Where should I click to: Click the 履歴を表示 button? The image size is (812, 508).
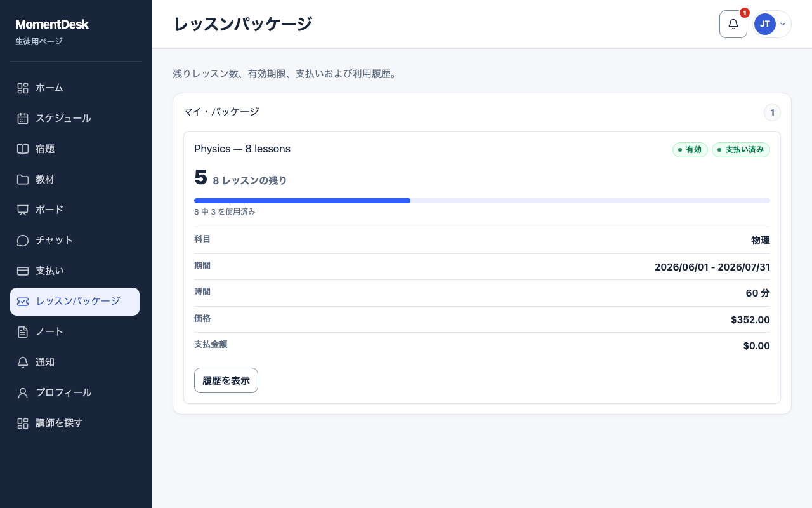[x=226, y=380]
